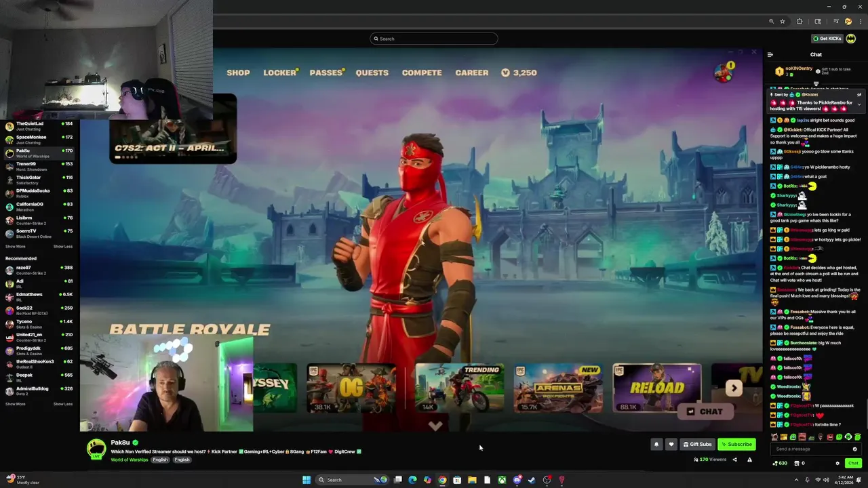The width and height of the screenshot is (868, 488).
Task: Open the browser zoom indicator icon
Action: [x=771, y=22]
